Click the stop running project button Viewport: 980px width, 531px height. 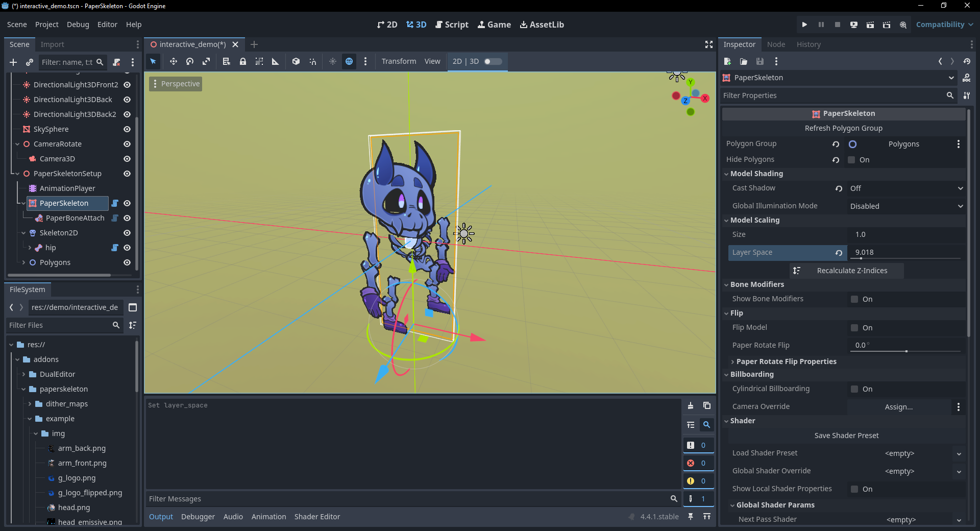coord(837,25)
